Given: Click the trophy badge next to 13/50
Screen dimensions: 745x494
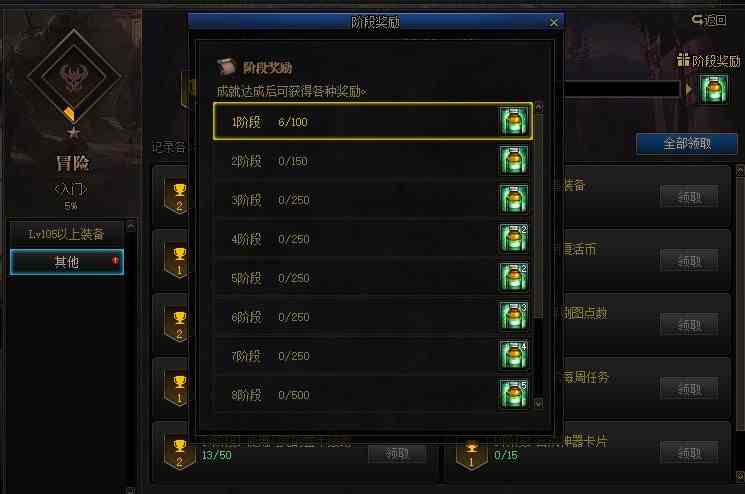Looking at the screenshot, I should 180,454.
